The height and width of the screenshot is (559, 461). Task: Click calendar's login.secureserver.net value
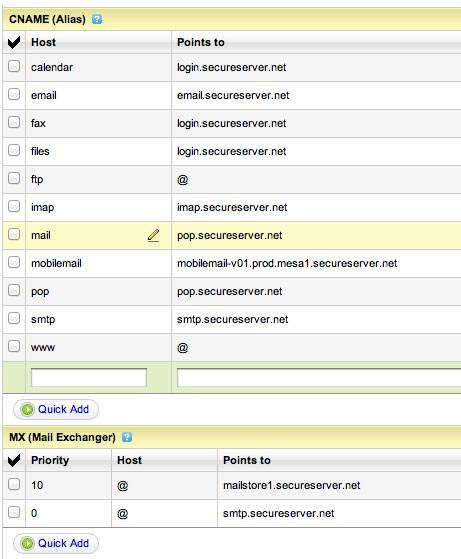(x=232, y=67)
